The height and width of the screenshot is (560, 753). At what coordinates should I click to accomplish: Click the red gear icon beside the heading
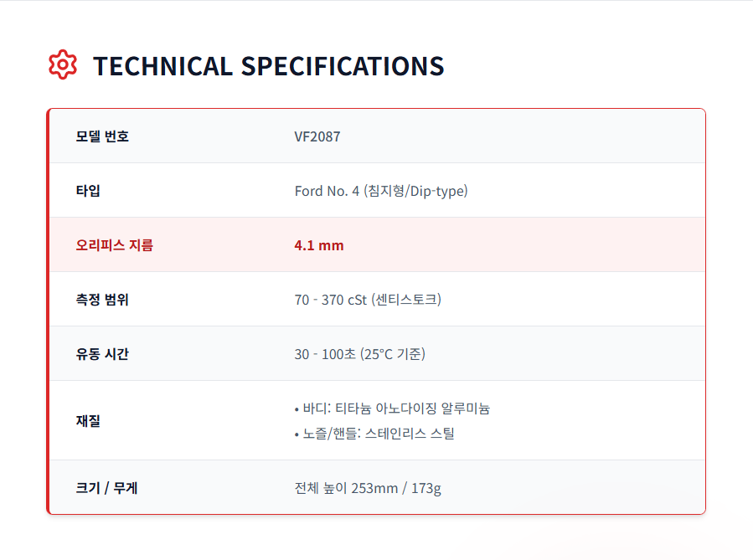tap(63, 65)
